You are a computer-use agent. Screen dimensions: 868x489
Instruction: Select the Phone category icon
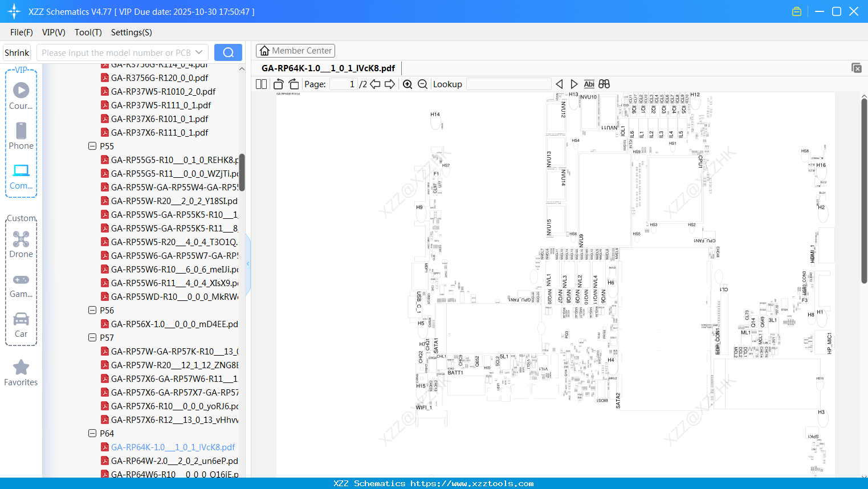21,136
